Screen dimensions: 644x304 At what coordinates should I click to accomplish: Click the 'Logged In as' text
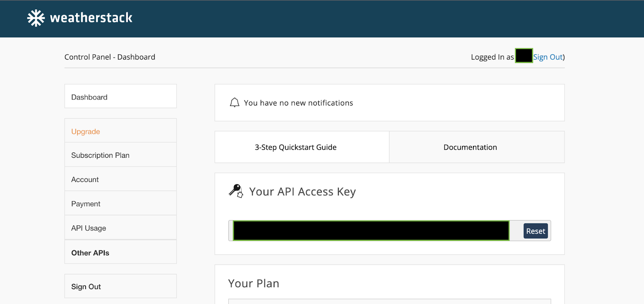tap(492, 57)
